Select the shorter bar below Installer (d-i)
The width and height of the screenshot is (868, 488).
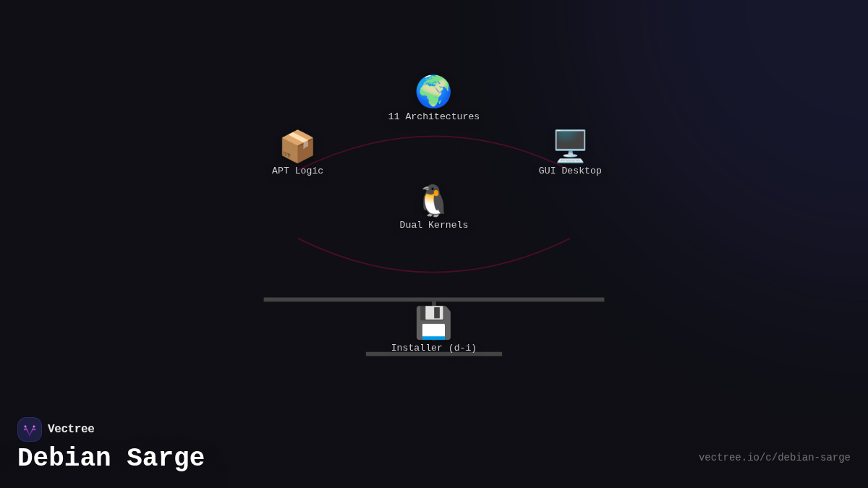(434, 354)
